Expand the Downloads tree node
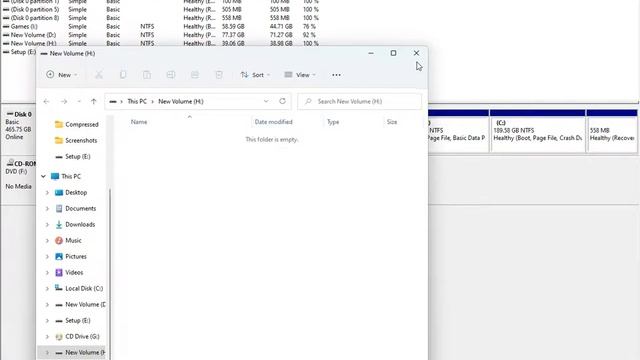This screenshot has width=640, height=360. [x=47, y=224]
